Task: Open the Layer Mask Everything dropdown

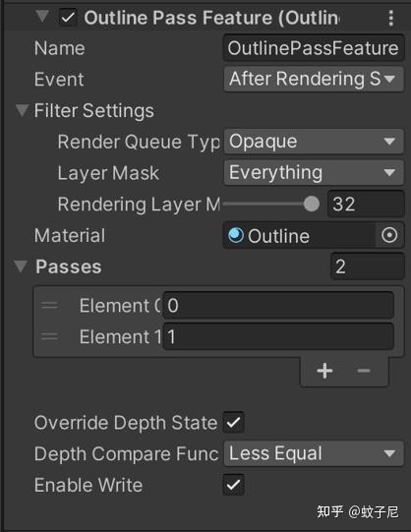Action: (x=314, y=173)
